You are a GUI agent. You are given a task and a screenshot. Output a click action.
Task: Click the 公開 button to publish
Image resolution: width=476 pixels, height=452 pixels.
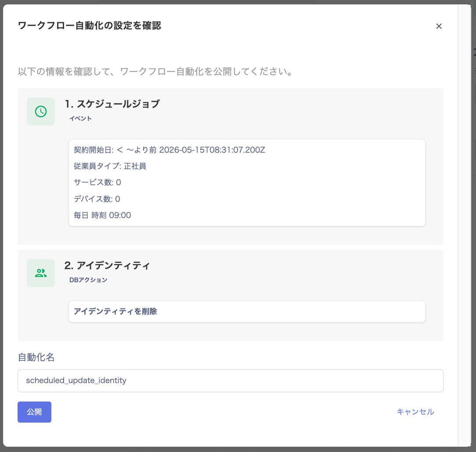coord(34,412)
